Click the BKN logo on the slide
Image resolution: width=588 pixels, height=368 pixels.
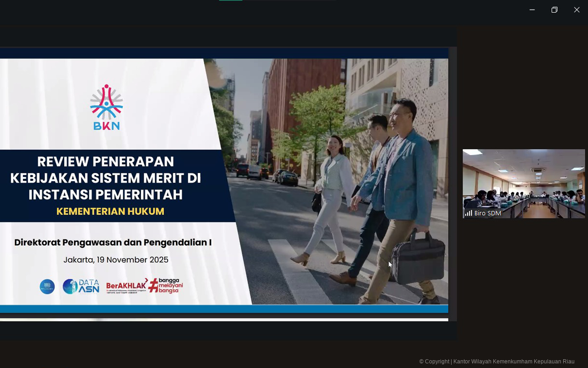click(x=106, y=107)
